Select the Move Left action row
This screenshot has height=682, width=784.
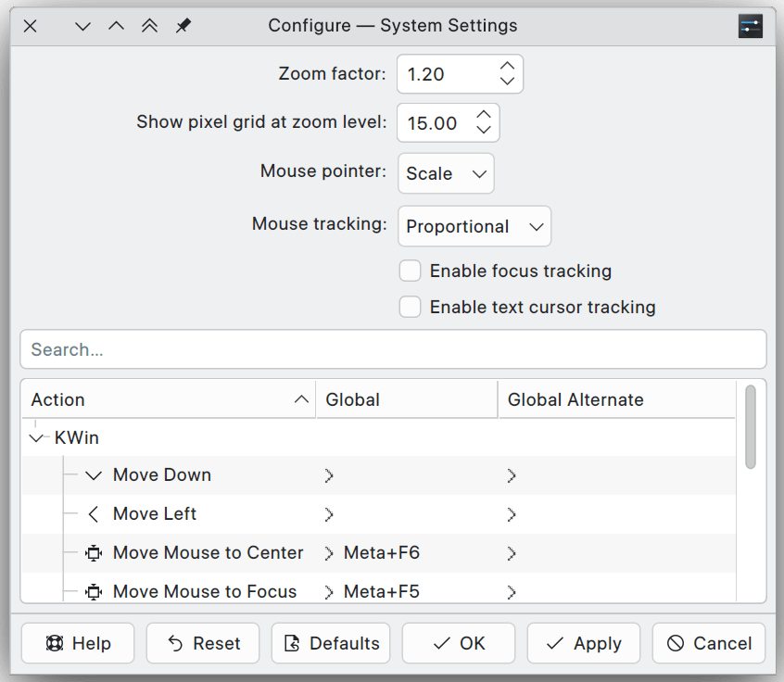pyautogui.click(x=378, y=514)
